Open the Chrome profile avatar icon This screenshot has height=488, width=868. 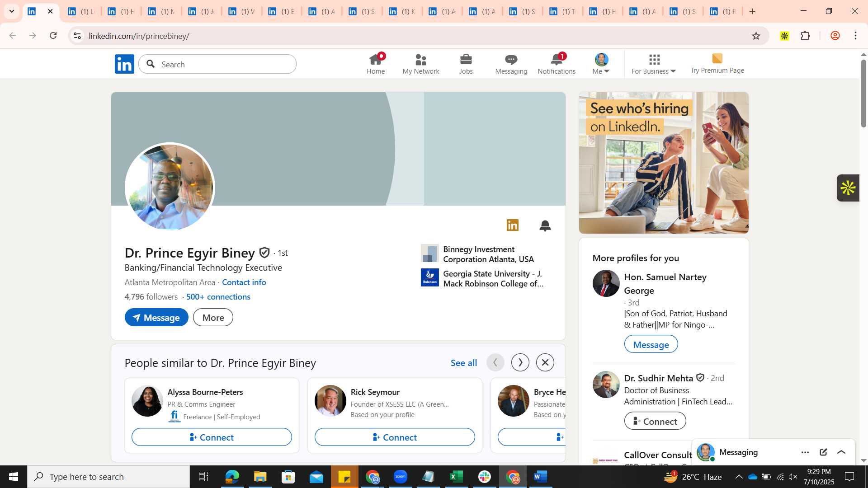click(x=835, y=36)
